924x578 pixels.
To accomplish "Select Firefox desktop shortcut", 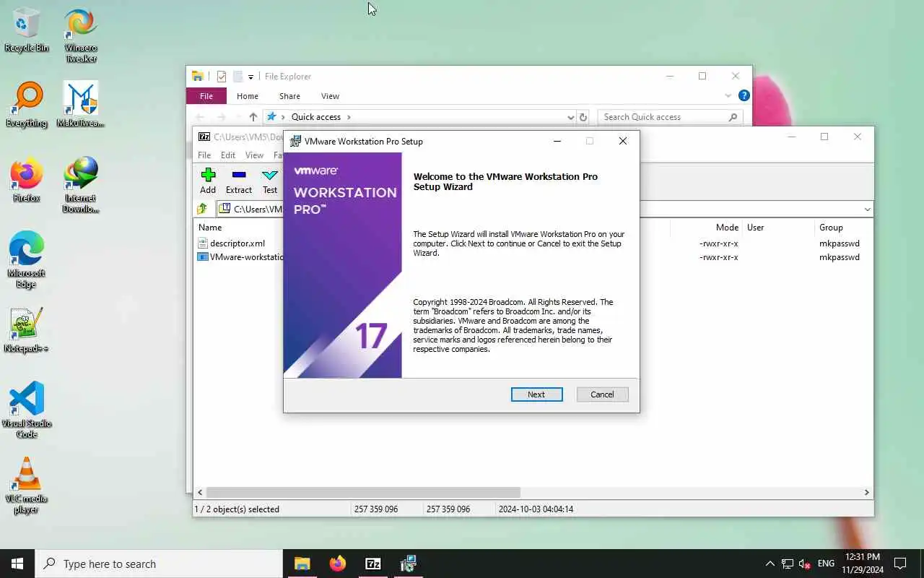I will click(27, 181).
